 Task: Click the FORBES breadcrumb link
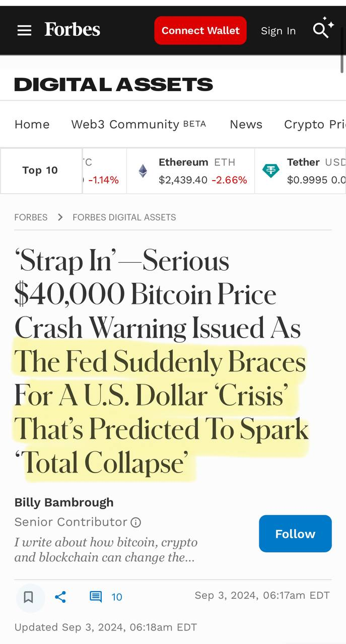[x=31, y=217]
